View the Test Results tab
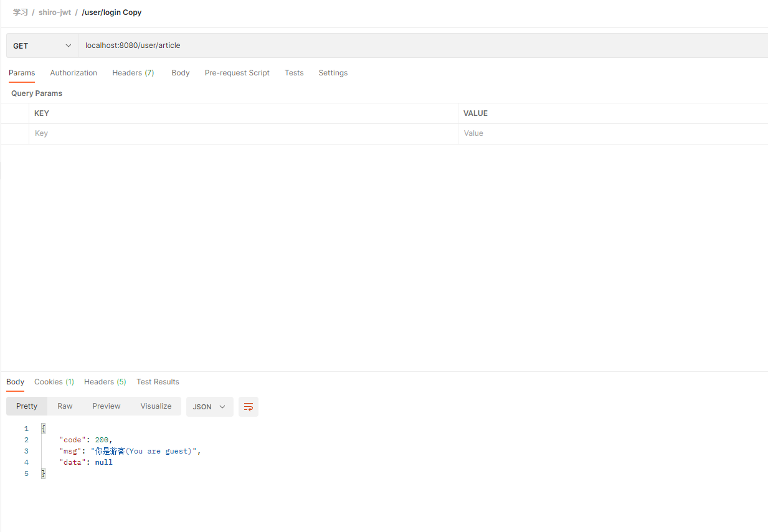768x532 pixels. pyautogui.click(x=158, y=382)
